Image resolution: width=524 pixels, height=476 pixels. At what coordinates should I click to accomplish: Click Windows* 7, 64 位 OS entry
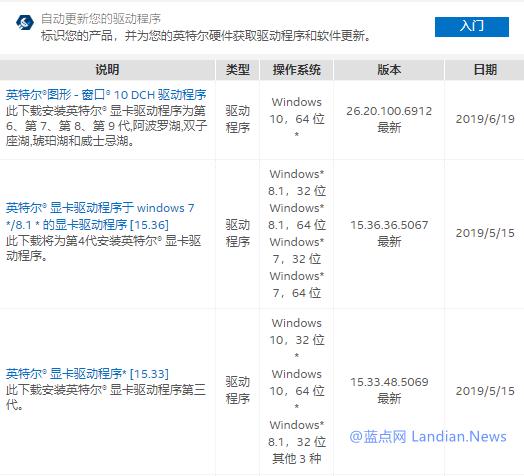point(296,284)
